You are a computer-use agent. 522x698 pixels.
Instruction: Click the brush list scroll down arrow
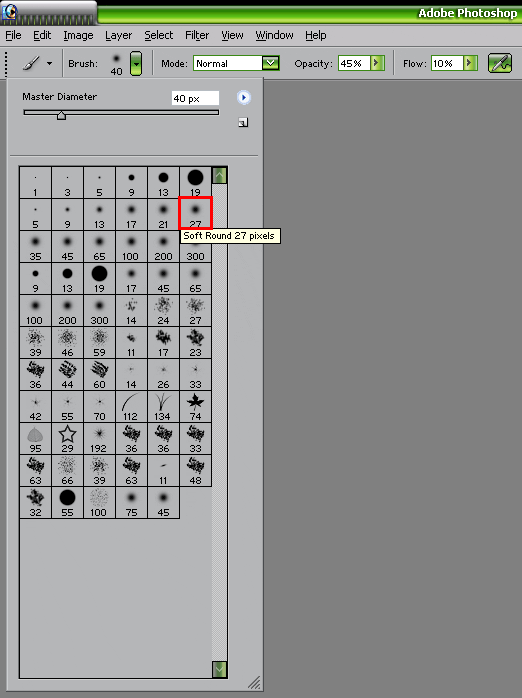click(x=219, y=669)
